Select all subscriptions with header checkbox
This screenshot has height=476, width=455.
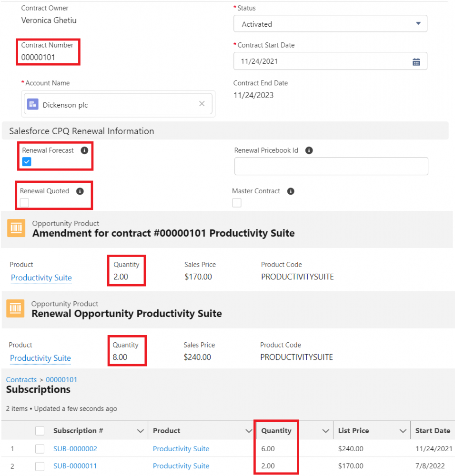tap(40, 431)
